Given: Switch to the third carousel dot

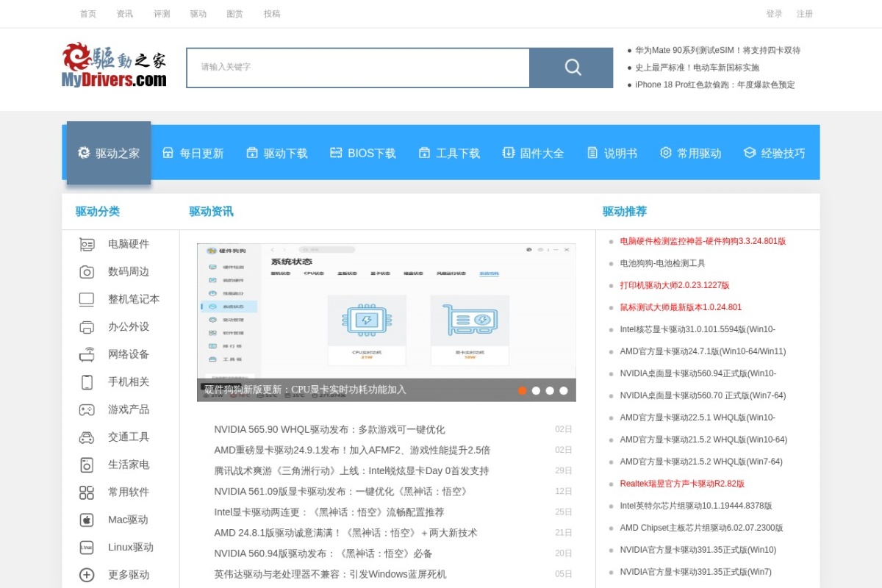Looking at the screenshot, I should click(550, 391).
